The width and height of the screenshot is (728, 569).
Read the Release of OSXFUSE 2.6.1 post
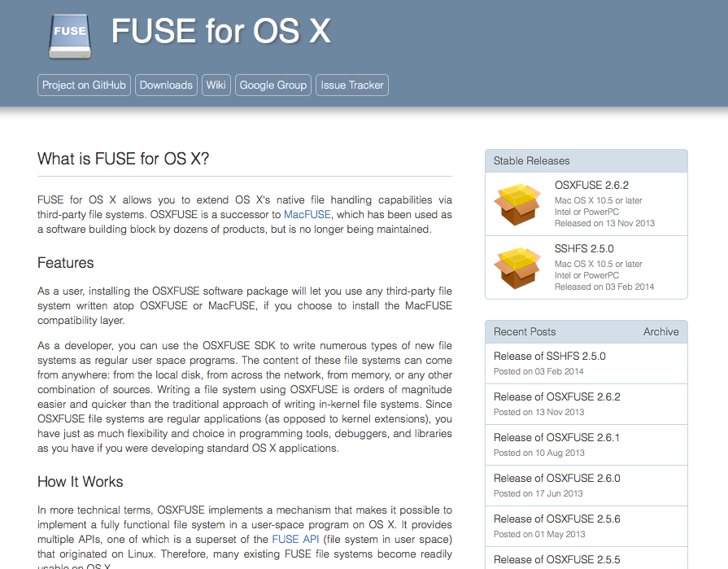click(x=556, y=438)
